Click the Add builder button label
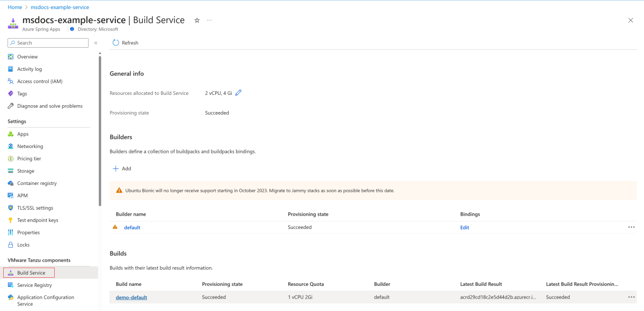Image resolution: width=644 pixels, height=311 pixels. 127,168
